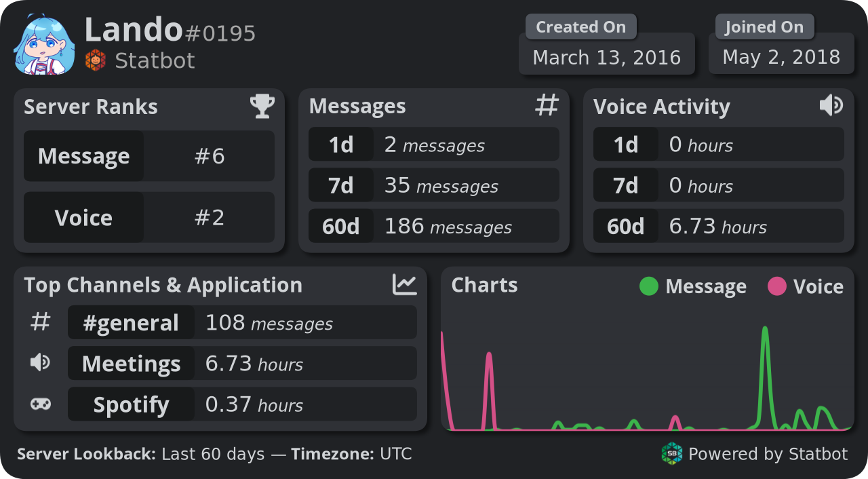Click the Joined On date box
The height and width of the screenshot is (479, 868).
[781, 57]
